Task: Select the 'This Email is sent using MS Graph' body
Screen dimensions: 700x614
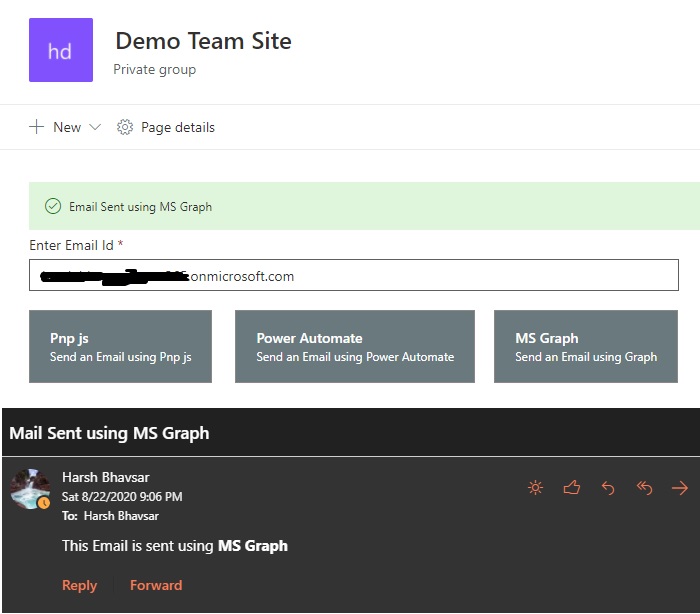Action: click(x=175, y=546)
